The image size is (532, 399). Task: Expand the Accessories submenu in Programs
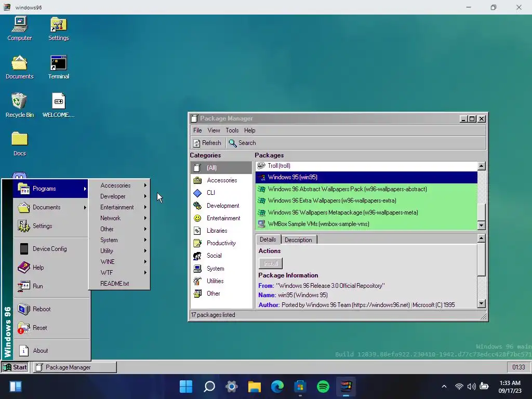point(119,185)
